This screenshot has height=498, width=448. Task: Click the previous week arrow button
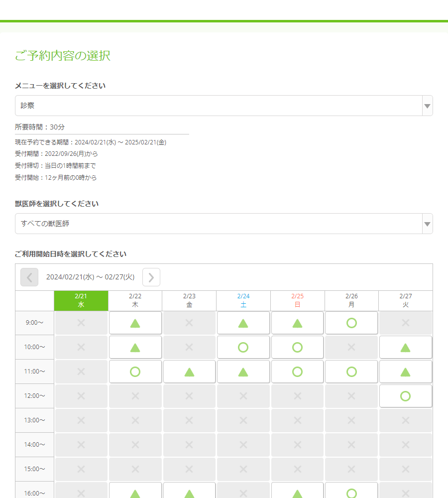pos(29,277)
